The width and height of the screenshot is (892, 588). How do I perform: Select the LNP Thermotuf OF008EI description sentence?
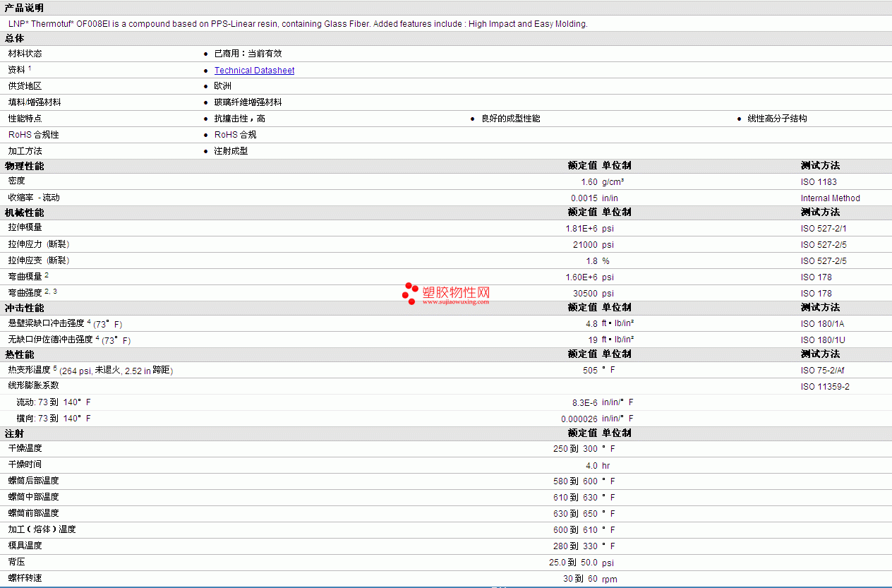tap(298, 24)
